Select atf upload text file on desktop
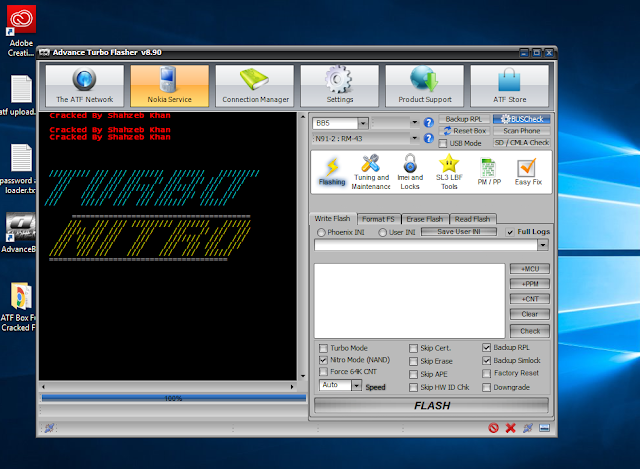 pos(18,96)
